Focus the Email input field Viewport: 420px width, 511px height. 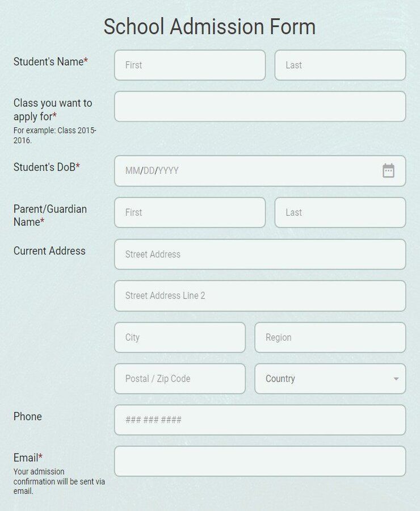(260, 461)
